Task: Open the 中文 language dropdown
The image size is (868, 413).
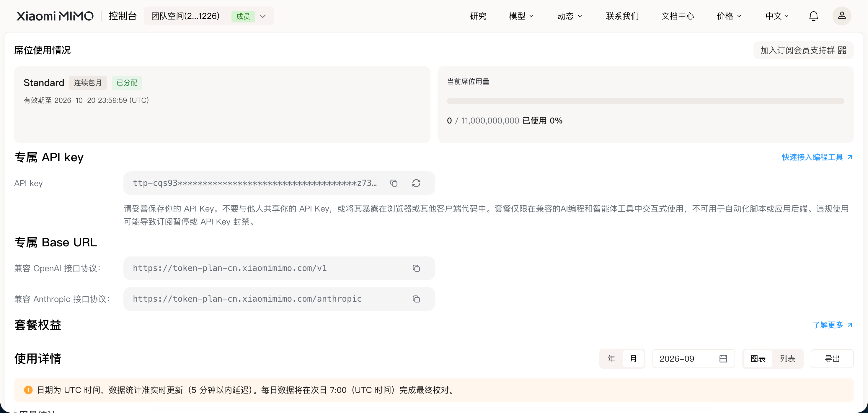Action: [x=777, y=16]
